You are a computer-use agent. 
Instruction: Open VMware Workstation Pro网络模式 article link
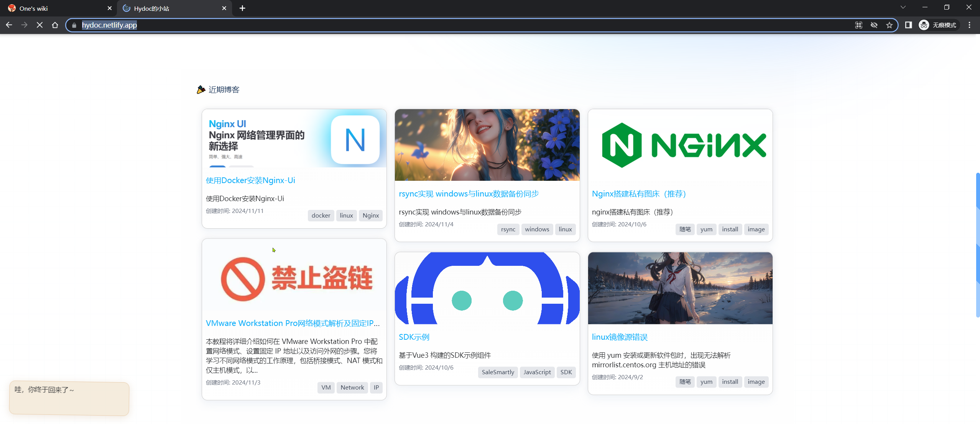[293, 323]
